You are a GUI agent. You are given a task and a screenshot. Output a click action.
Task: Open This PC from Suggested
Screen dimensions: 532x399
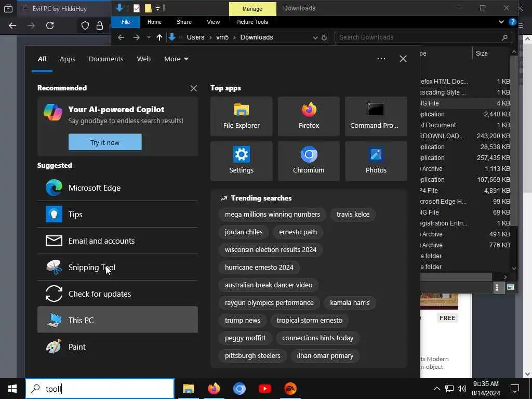pos(117,320)
